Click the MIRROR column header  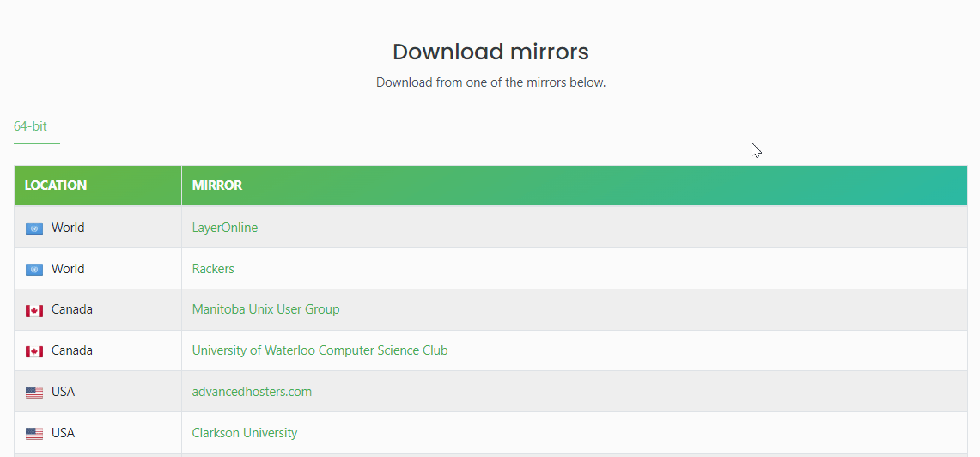(217, 186)
